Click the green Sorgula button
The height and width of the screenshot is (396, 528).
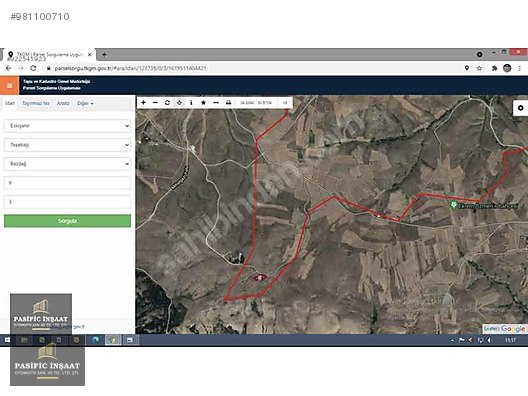[x=67, y=221]
